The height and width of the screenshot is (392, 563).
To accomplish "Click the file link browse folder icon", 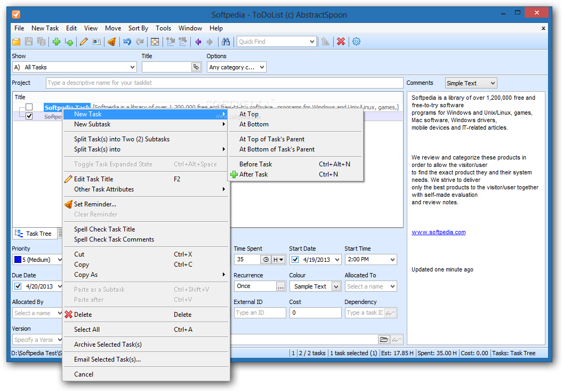I will pyautogui.click(x=384, y=340).
